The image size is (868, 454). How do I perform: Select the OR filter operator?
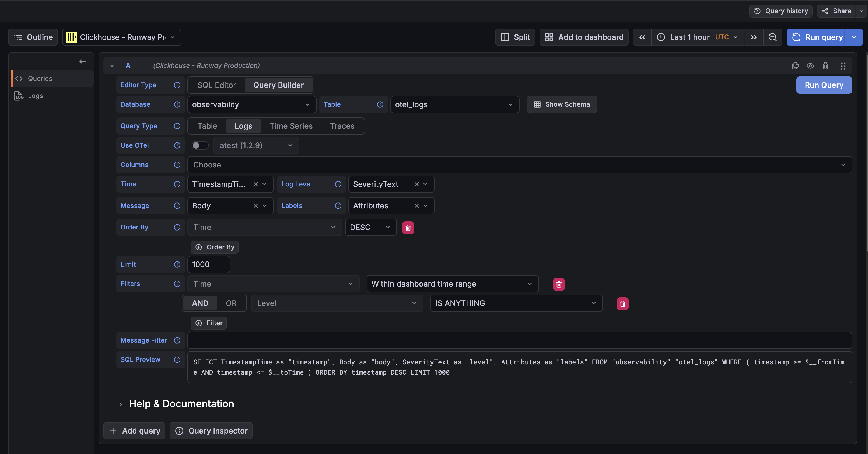[231, 303]
